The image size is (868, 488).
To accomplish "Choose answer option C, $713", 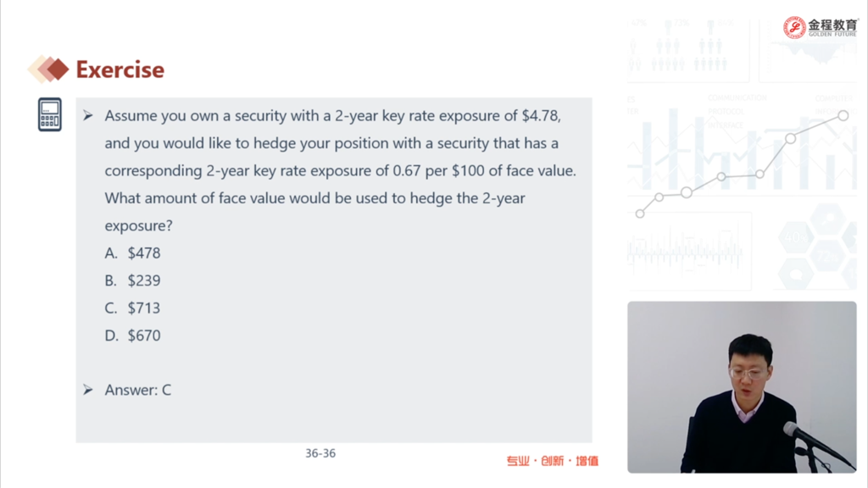I will (133, 308).
